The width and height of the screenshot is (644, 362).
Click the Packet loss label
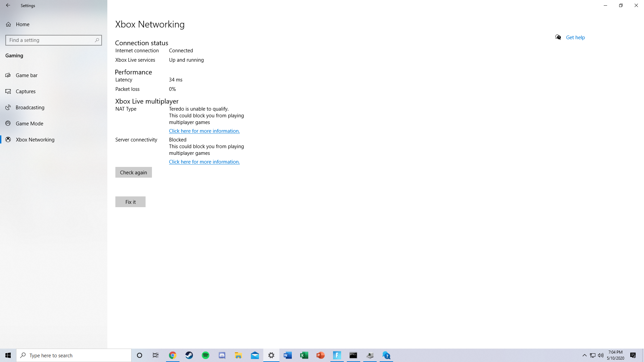tap(127, 89)
